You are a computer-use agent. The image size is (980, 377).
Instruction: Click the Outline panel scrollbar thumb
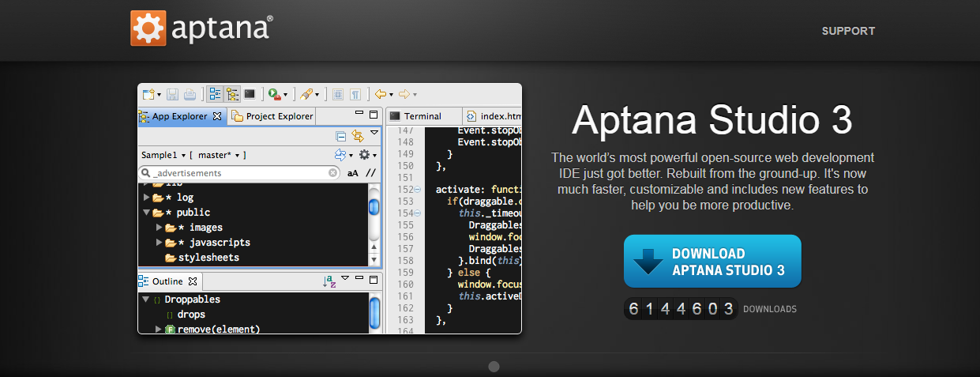tap(374, 313)
